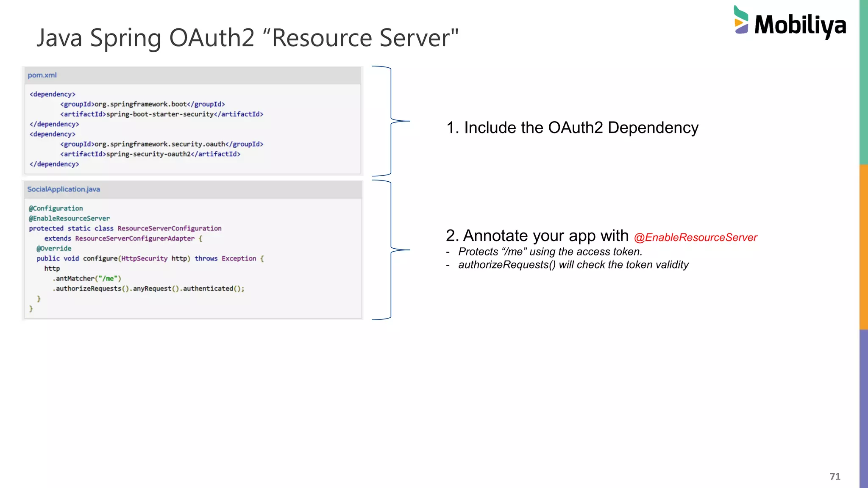Click the spring-security-oauth2 artifactId line
868x488 pixels.
click(150, 154)
